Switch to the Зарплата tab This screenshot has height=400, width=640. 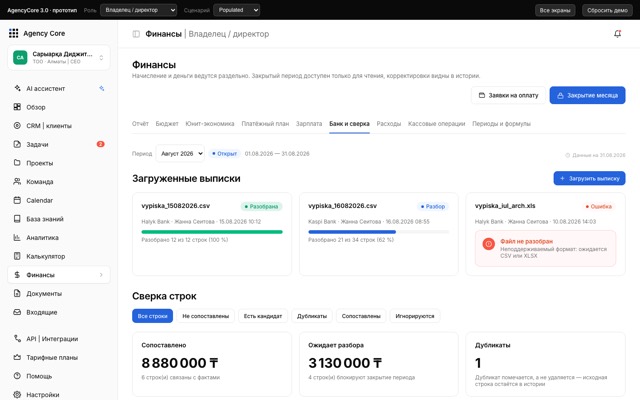[309, 124]
